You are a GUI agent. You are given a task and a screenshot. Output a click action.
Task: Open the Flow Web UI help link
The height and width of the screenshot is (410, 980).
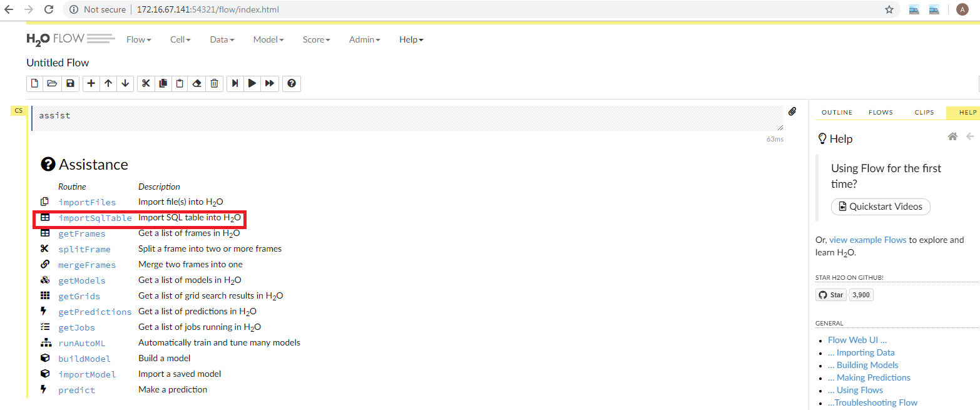857,340
